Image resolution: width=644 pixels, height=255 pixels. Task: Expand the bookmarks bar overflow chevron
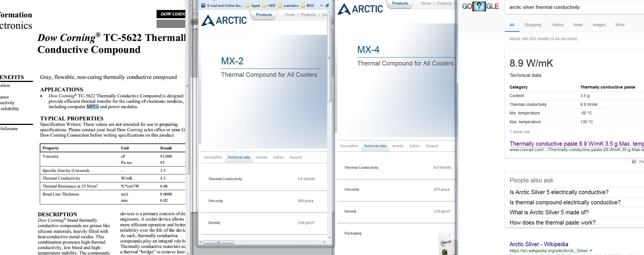tap(321, 5)
